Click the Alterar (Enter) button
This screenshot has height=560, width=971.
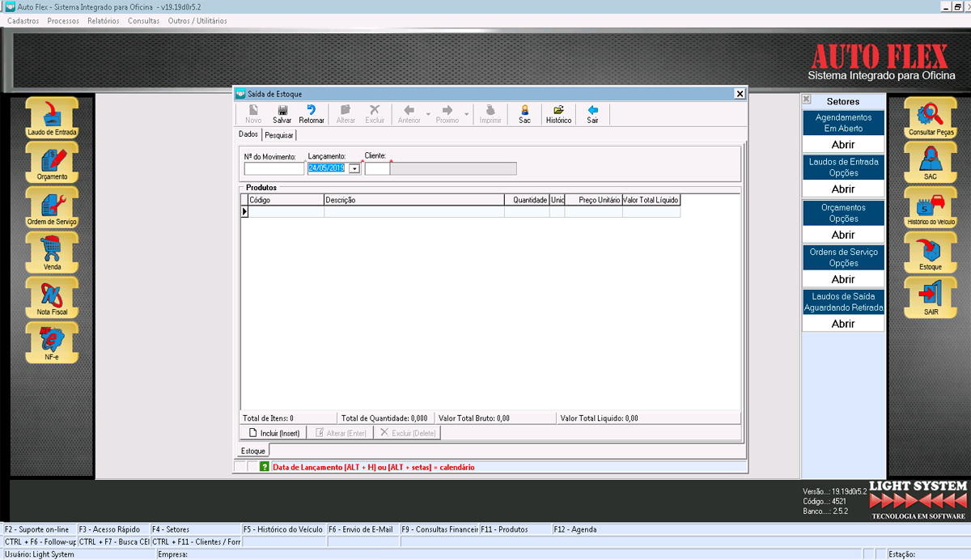(x=340, y=433)
